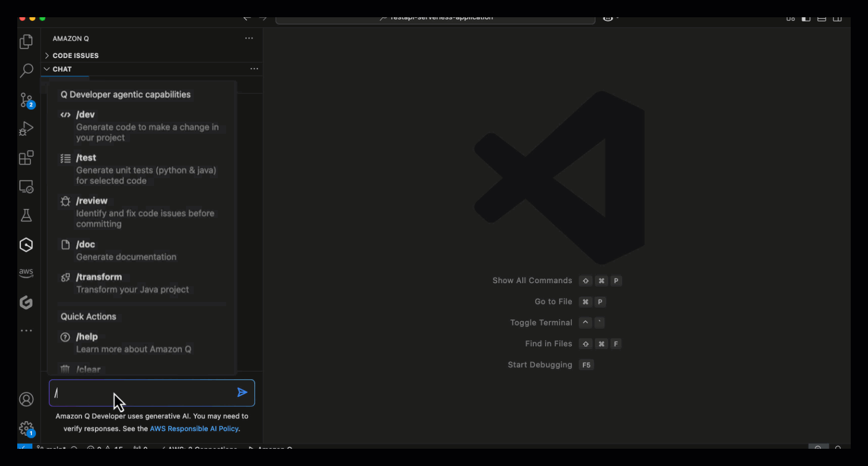
Task: Open the Explorer view in activity bar
Action: coord(26,41)
